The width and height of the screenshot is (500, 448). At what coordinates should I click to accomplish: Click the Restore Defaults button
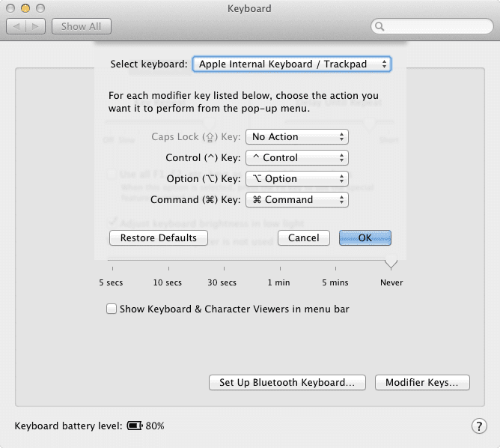point(159,238)
